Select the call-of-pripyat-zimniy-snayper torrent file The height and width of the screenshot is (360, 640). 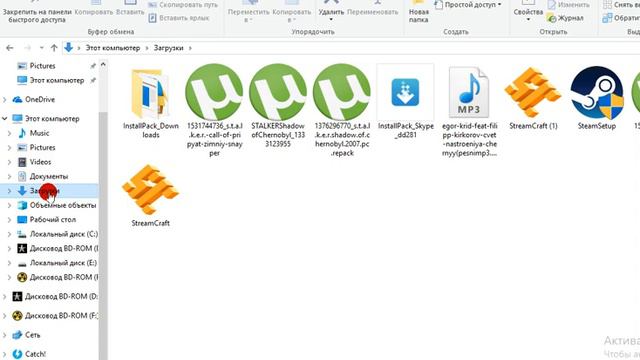(214, 110)
